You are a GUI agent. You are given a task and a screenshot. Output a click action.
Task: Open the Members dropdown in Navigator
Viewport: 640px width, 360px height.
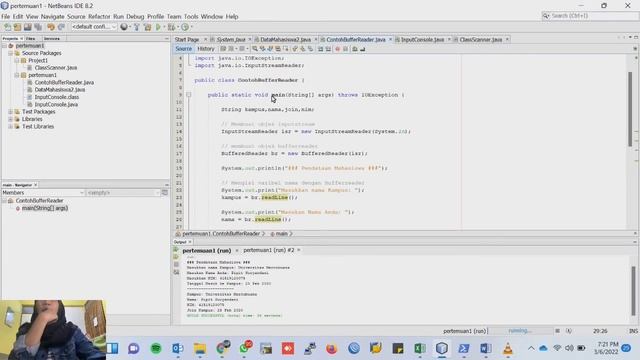tap(43, 193)
